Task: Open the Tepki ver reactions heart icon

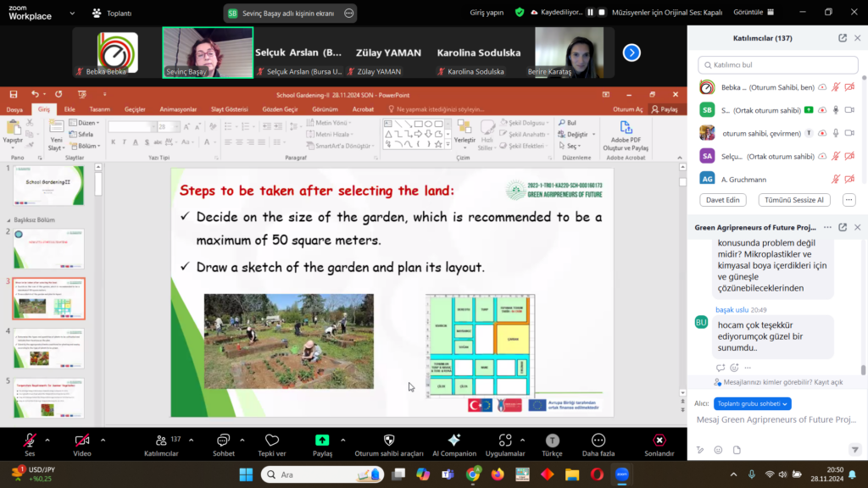Action: coord(271,440)
